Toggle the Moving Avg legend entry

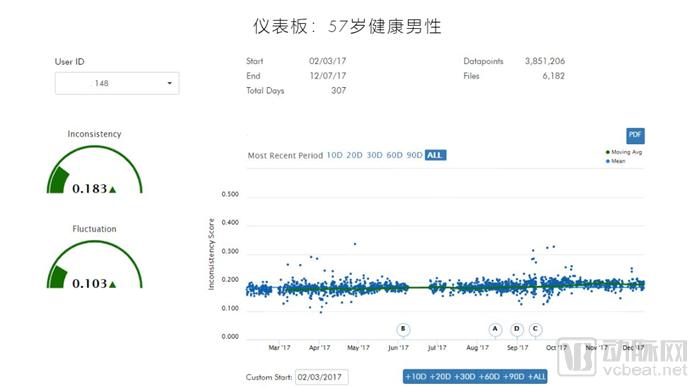pyautogui.click(x=624, y=152)
